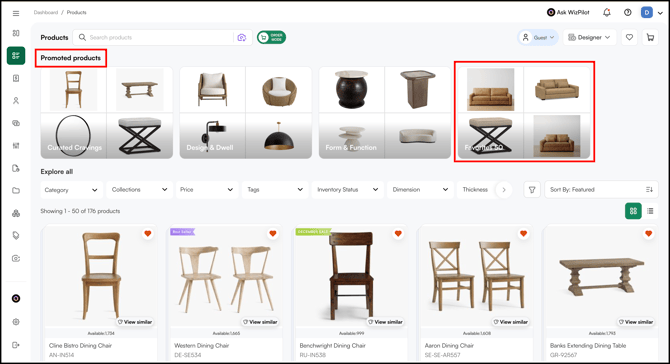Open the invoice document icon in sidebar
670x364 pixels.
16,78
